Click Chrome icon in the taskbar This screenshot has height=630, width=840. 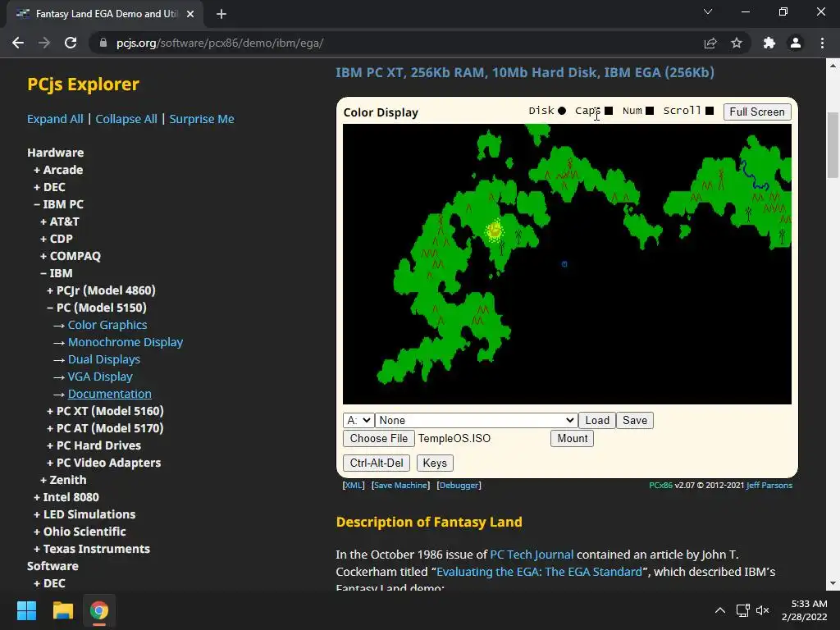[99, 610]
